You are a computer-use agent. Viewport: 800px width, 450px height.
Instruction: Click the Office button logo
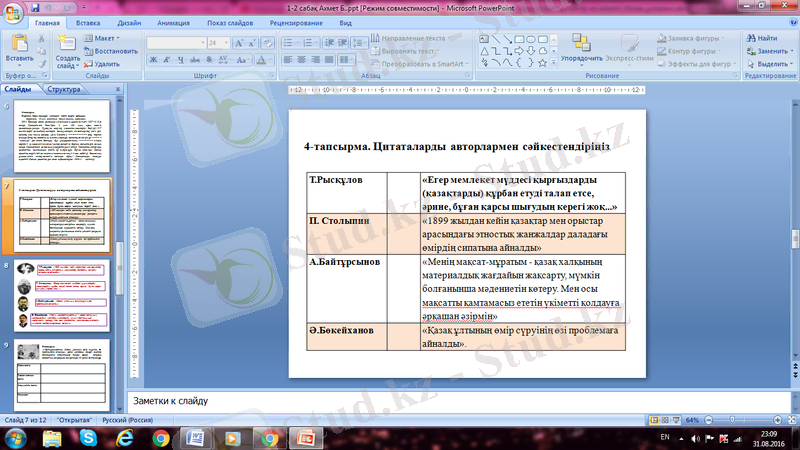point(14,12)
